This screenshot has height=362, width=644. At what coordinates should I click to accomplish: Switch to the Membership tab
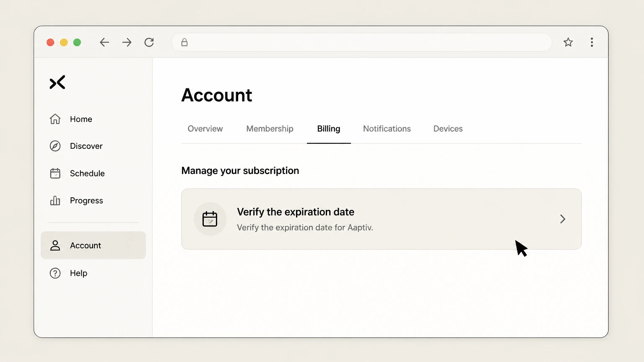coord(270,129)
